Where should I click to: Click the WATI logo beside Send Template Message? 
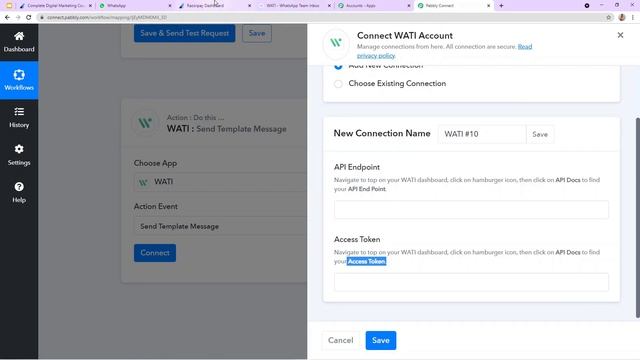(x=145, y=123)
